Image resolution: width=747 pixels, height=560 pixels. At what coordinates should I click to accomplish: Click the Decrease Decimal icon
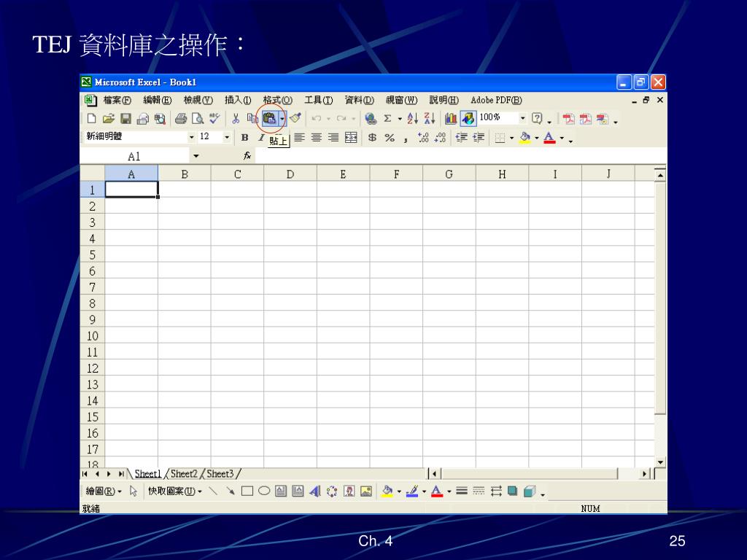tap(440, 138)
